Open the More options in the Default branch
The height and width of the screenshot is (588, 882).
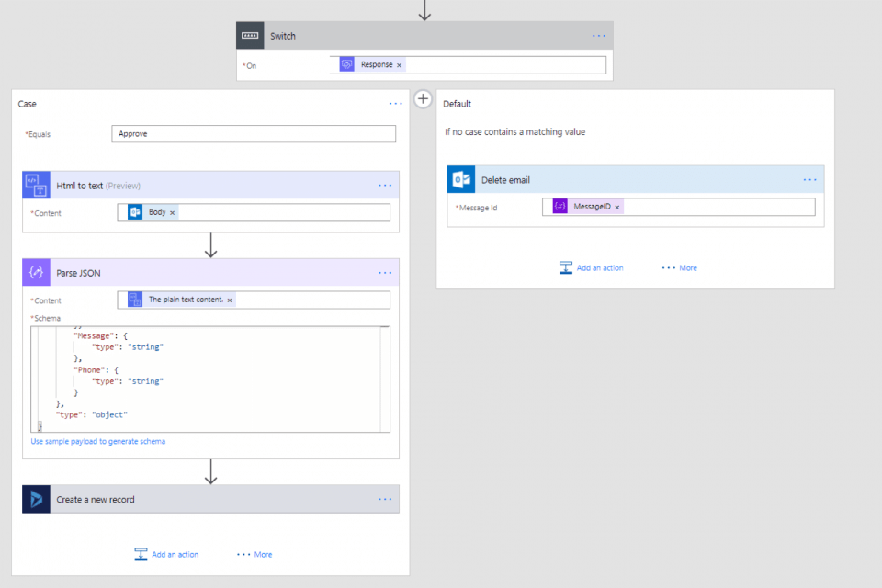679,268
